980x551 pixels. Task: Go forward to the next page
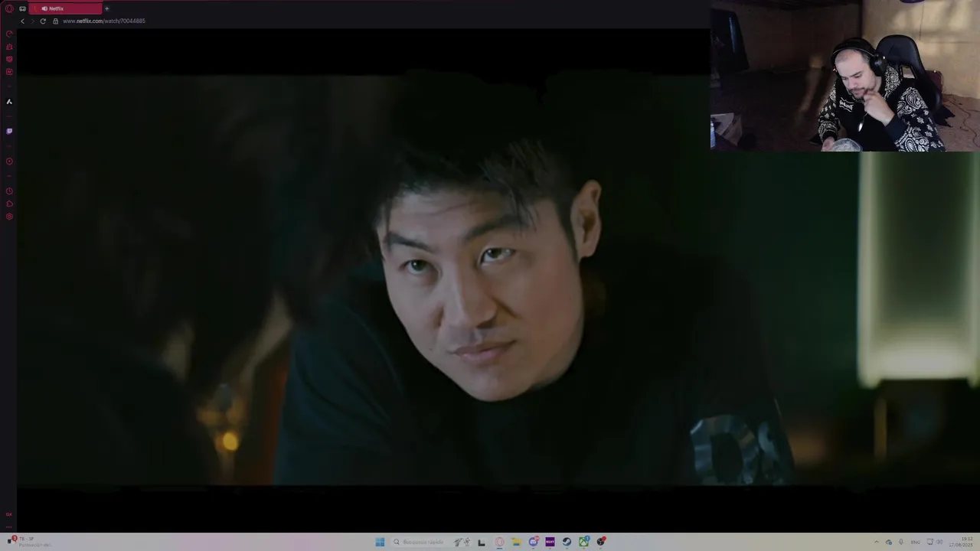coord(32,21)
